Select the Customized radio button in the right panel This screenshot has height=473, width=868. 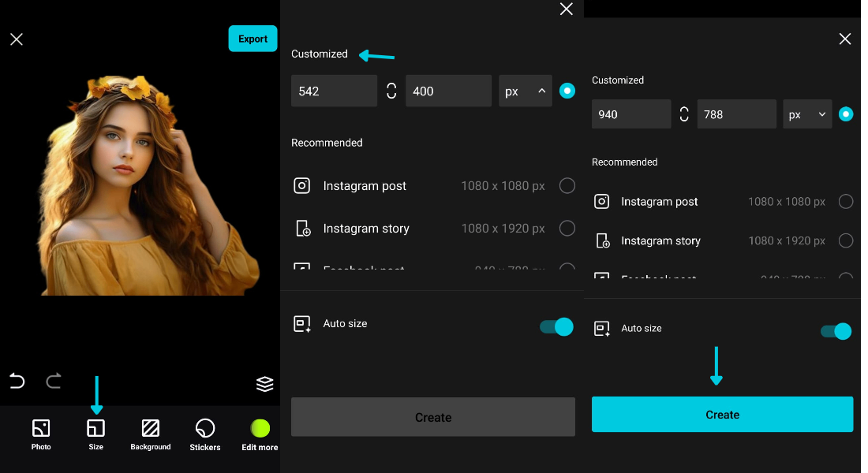[x=846, y=114]
